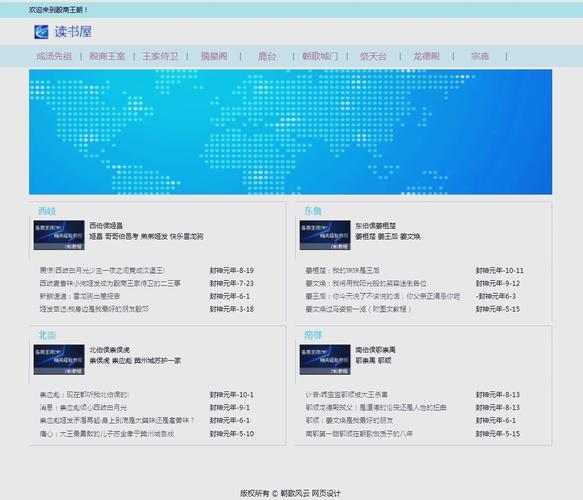Image resolution: width=583 pixels, height=500 pixels.
Task: Click the blue world map banner
Action: point(290,132)
